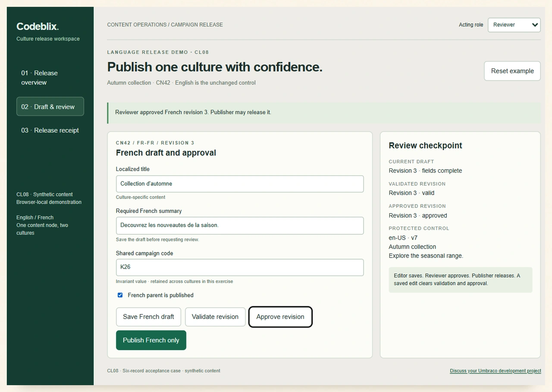Select the 'Revision 3 · fields complete' text

(425, 171)
